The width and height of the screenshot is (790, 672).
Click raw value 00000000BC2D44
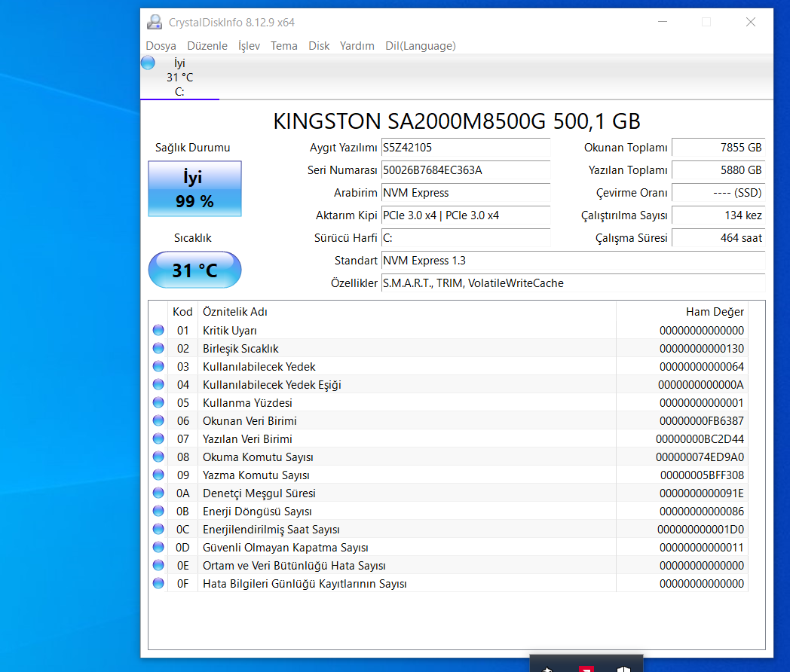pos(700,439)
